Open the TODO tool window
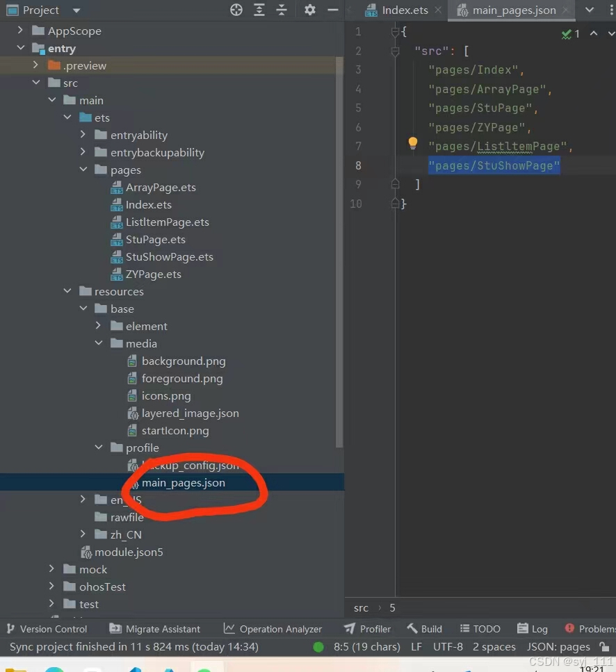This screenshot has height=672, width=616. pos(480,629)
